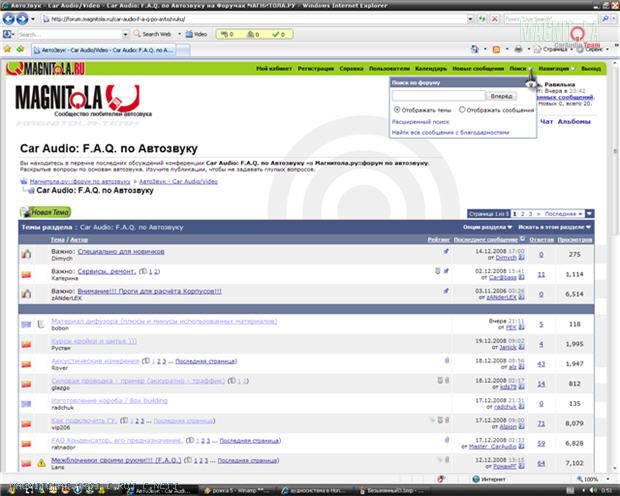
Task: Open 'Регистрация' in the forum nav bar
Action: pyautogui.click(x=315, y=68)
